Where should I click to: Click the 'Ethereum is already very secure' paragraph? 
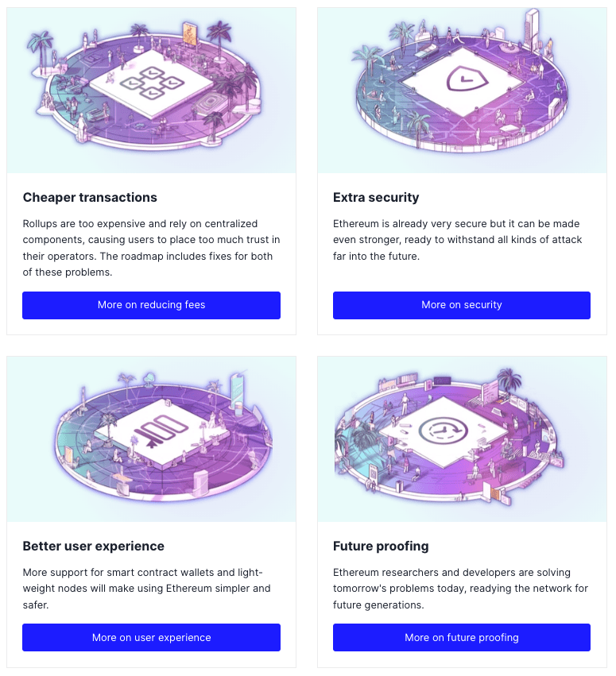click(x=457, y=240)
